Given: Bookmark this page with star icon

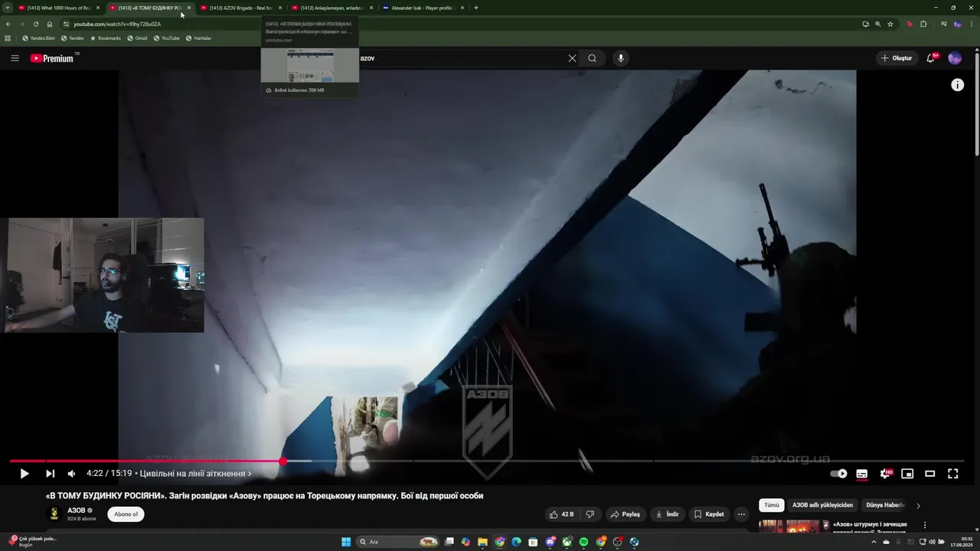Looking at the screenshot, I should (x=890, y=24).
